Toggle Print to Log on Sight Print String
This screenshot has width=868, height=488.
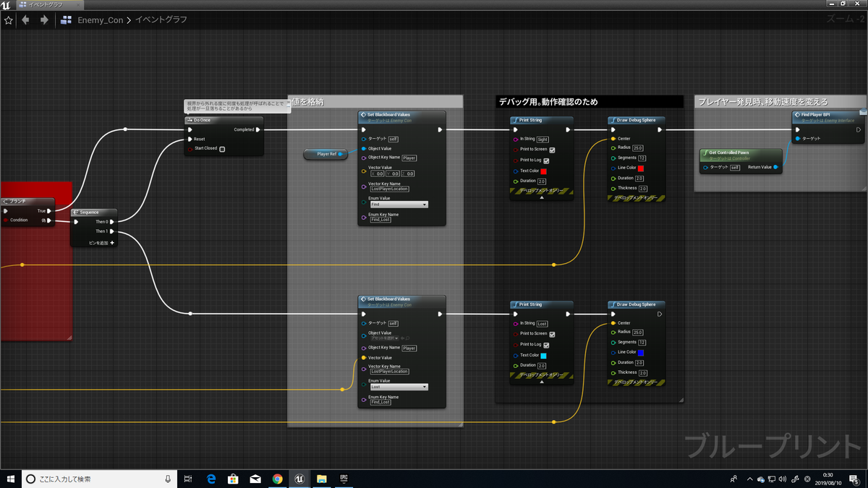tap(546, 160)
